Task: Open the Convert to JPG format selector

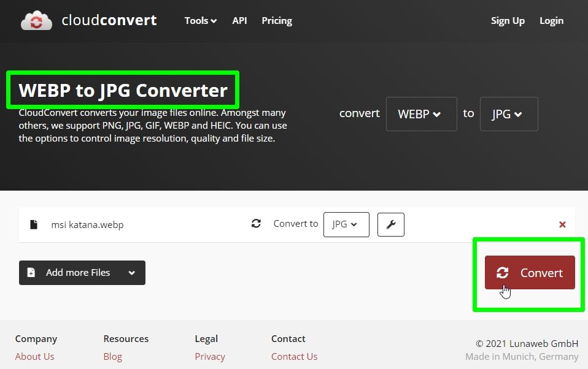Action: coord(346,224)
